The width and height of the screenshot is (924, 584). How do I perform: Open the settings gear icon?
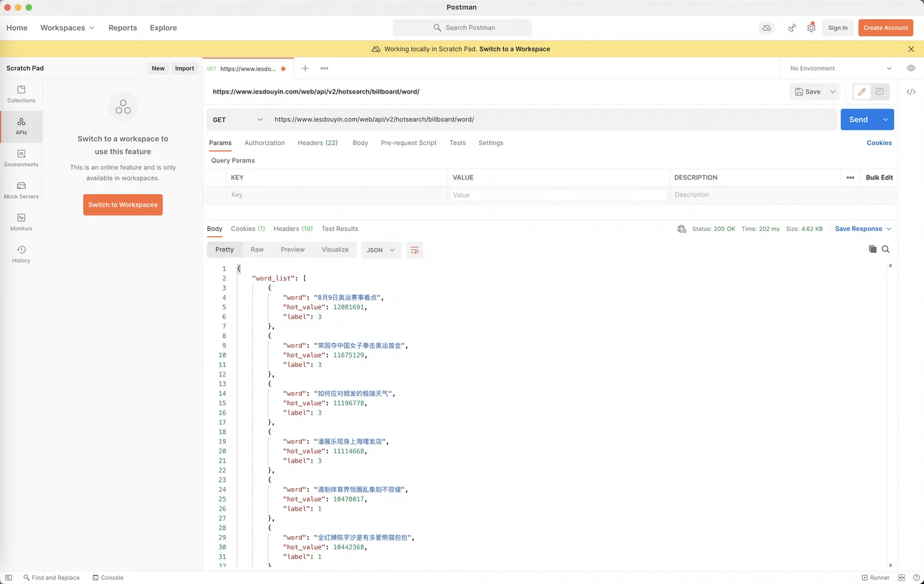click(x=811, y=28)
